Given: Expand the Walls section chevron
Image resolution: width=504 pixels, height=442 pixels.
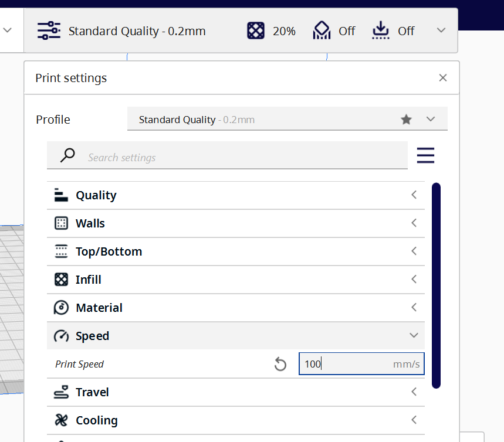Looking at the screenshot, I should tap(414, 223).
